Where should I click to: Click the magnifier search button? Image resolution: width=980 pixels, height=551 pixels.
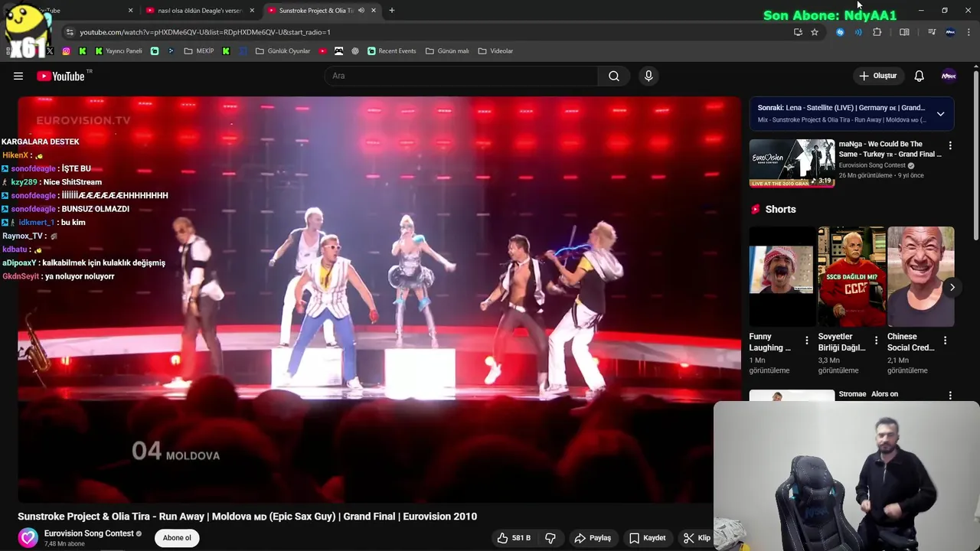pos(613,76)
